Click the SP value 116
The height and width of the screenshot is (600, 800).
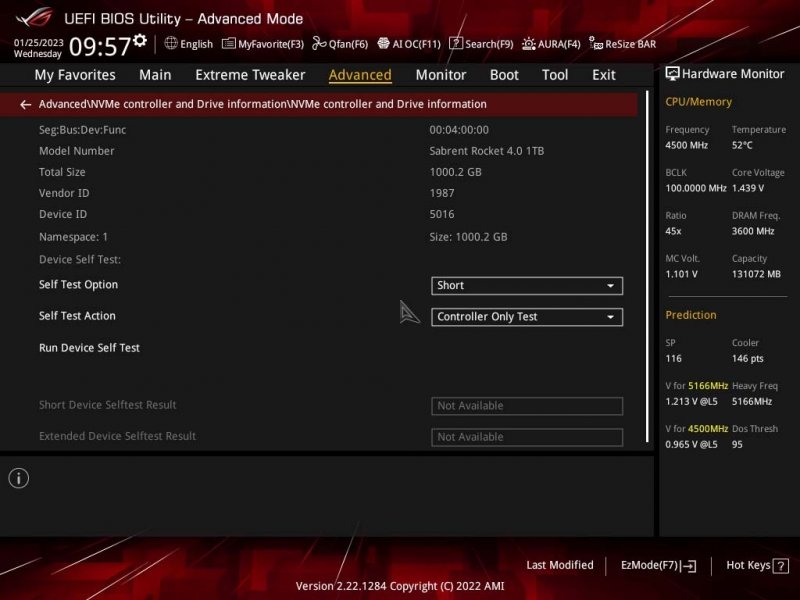coord(673,359)
